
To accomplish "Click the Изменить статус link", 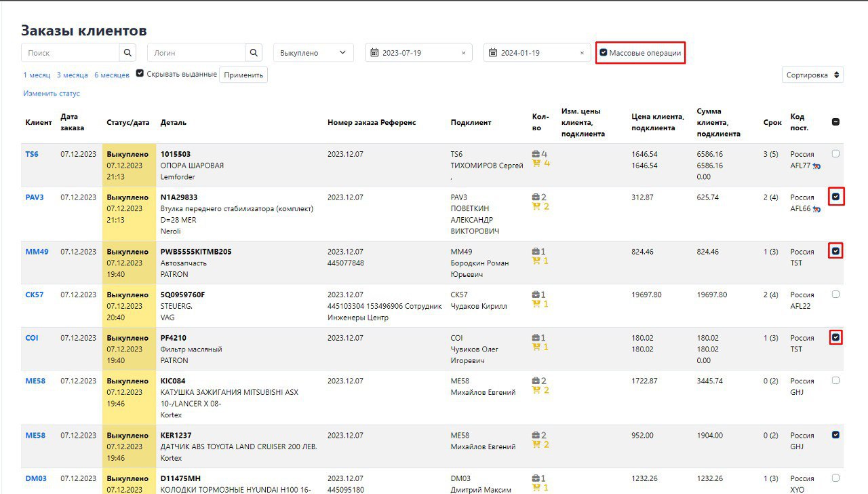I will point(52,94).
